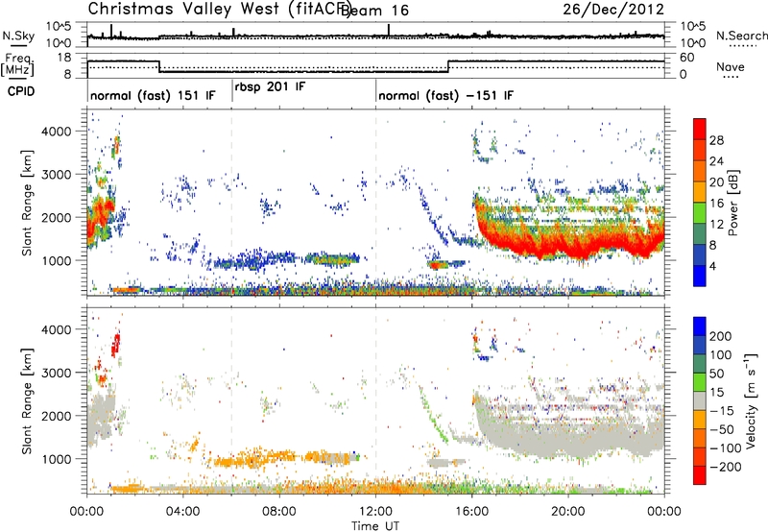
Task: Click the '12:00' time axis tick
Action: (375, 512)
